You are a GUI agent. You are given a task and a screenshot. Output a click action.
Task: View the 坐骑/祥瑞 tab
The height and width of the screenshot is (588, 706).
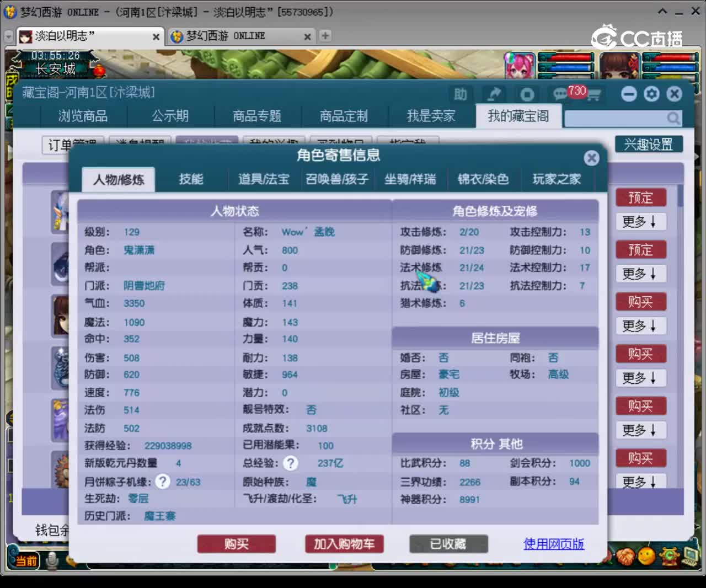pyautogui.click(x=410, y=179)
